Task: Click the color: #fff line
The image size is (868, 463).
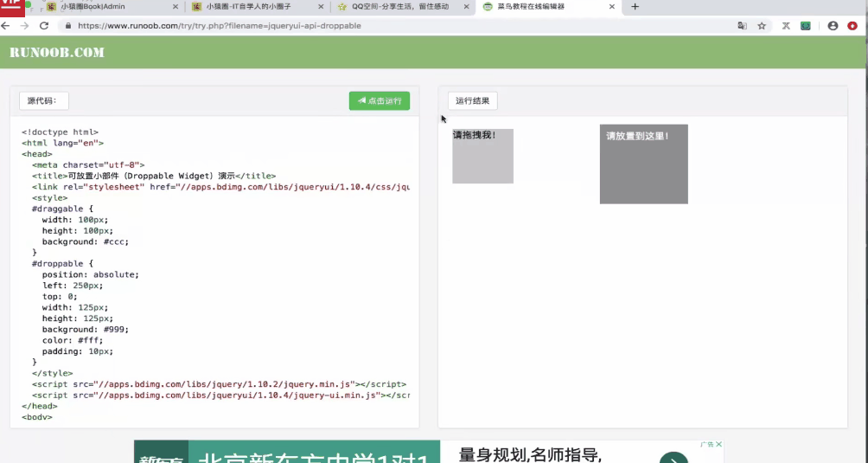Action: [x=73, y=340]
